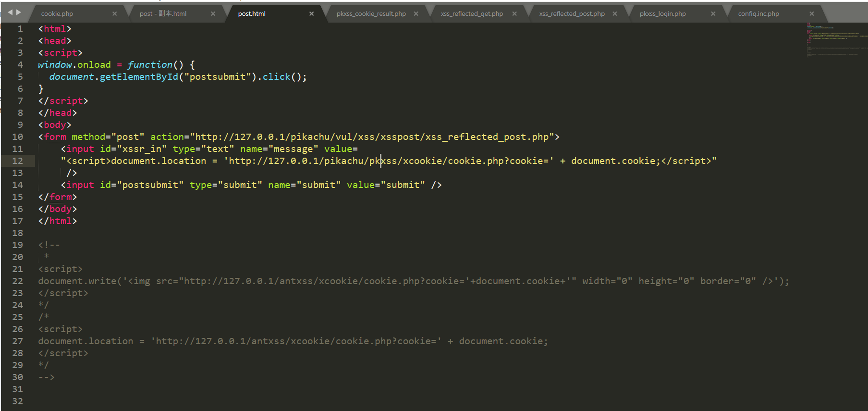Close the config.inc.php tab
868x411 pixels.
click(x=812, y=13)
